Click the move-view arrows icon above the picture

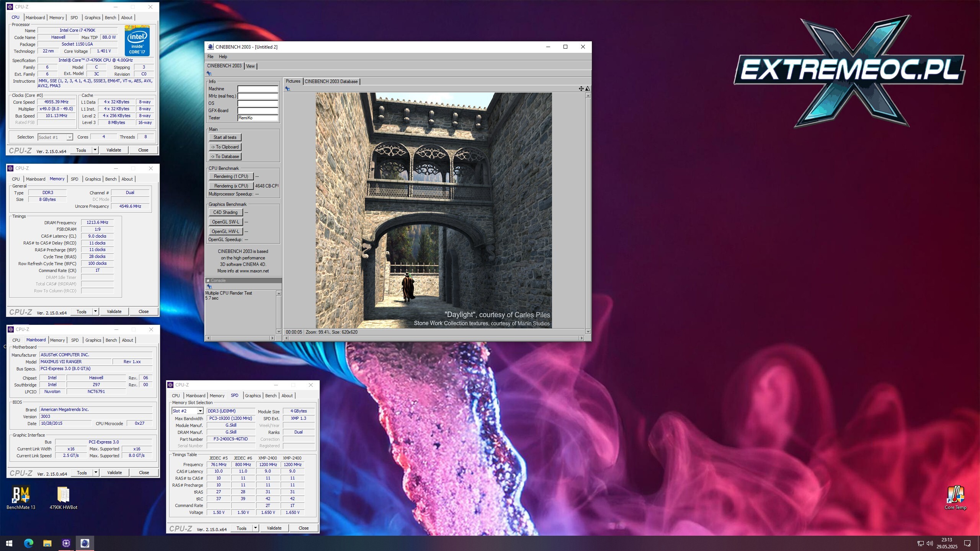581,89
